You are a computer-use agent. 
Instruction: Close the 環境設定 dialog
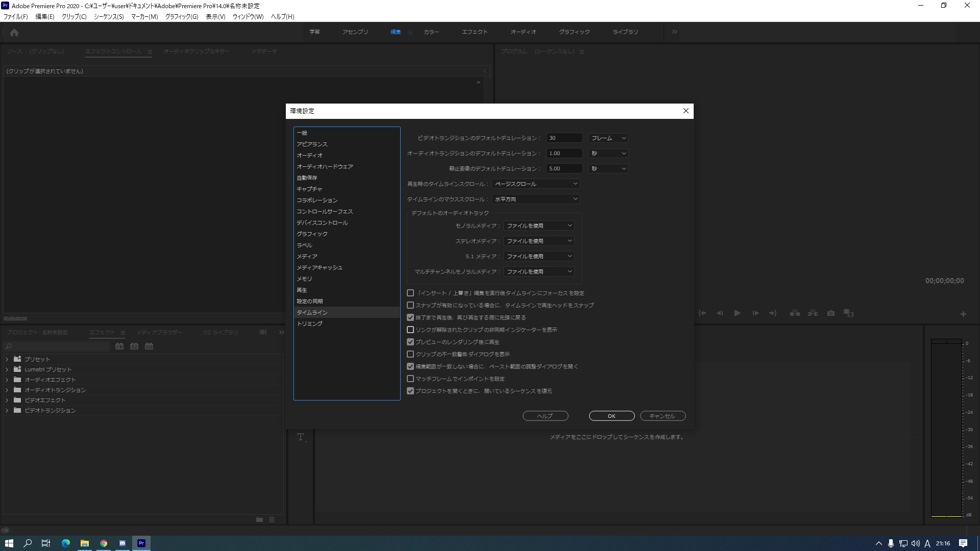pos(686,111)
